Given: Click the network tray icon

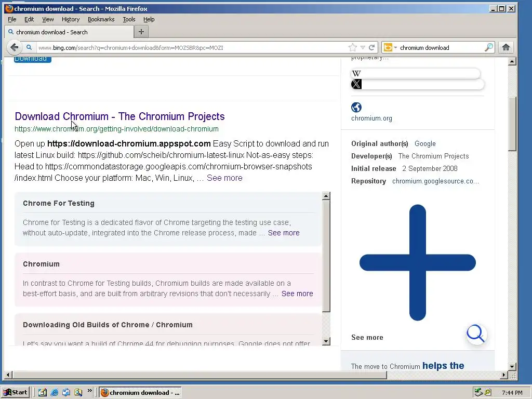Looking at the screenshot, I should click(x=478, y=393).
